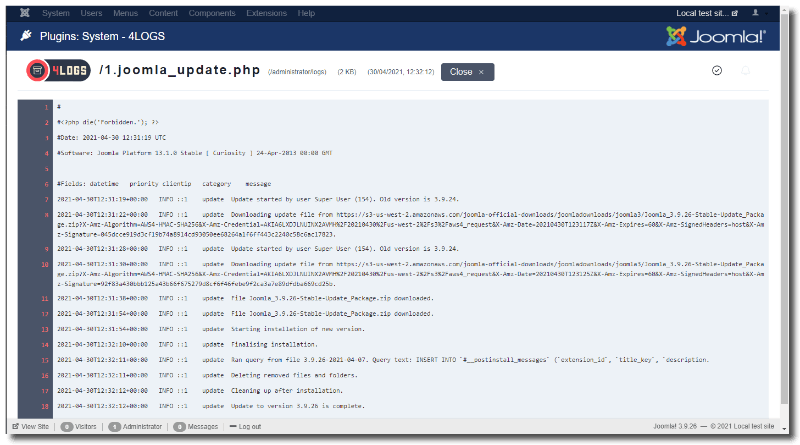Image resolution: width=800 pixels, height=445 pixels.
Task: Open the user account dropdown icon
Action: click(x=756, y=13)
